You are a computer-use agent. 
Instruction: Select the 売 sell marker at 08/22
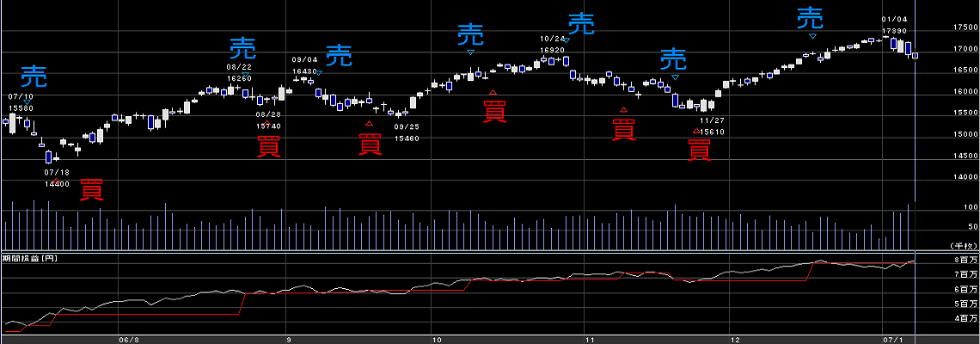(x=242, y=48)
